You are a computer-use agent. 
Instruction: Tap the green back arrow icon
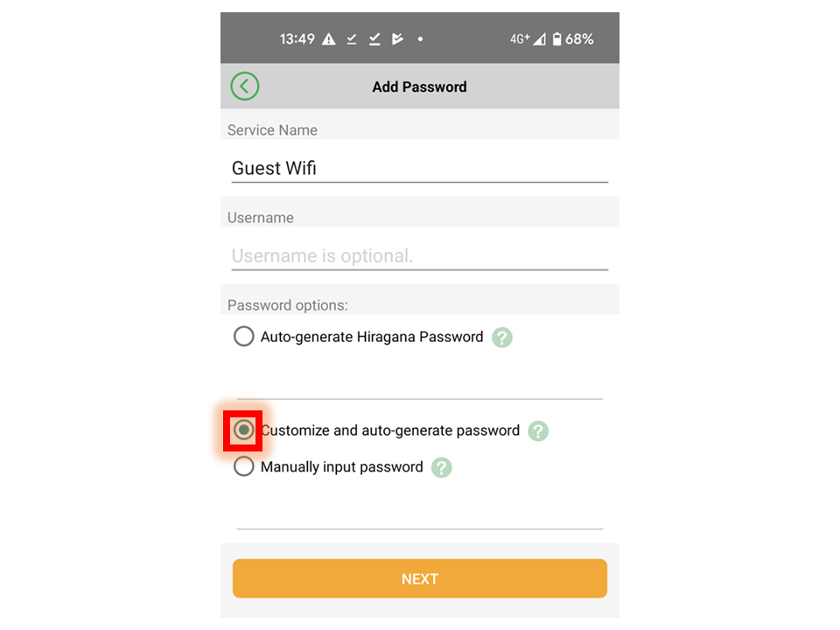tap(245, 87)
